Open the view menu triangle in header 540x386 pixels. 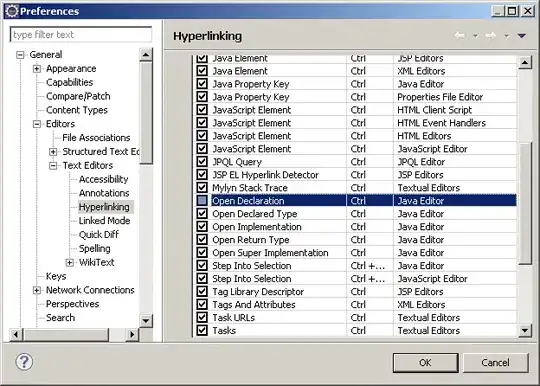521,35
